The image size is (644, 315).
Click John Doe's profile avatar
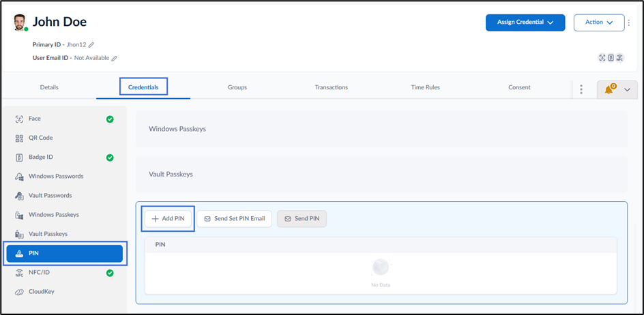click(x=19, y=22)
